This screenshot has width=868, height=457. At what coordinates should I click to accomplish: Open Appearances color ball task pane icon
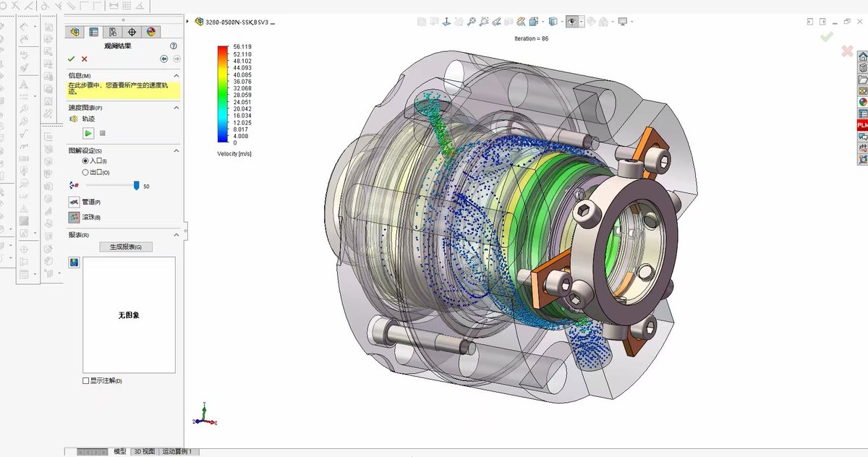[x=862, y=102]
